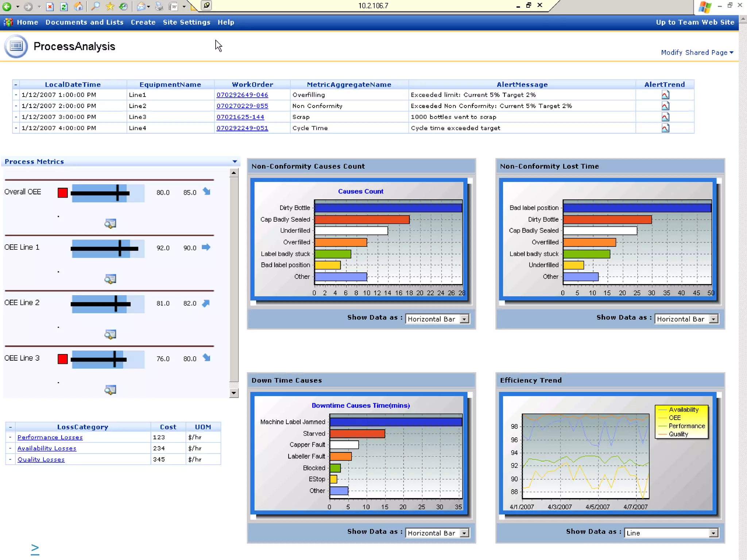The width and height of the screenshot is (747, 560).
Task: Sort by AlertMessage column header
Action: click(x=522, y=85)
